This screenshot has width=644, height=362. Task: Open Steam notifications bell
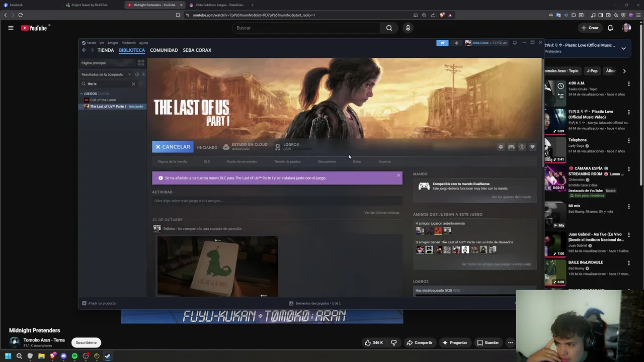[x=456, y=43]
